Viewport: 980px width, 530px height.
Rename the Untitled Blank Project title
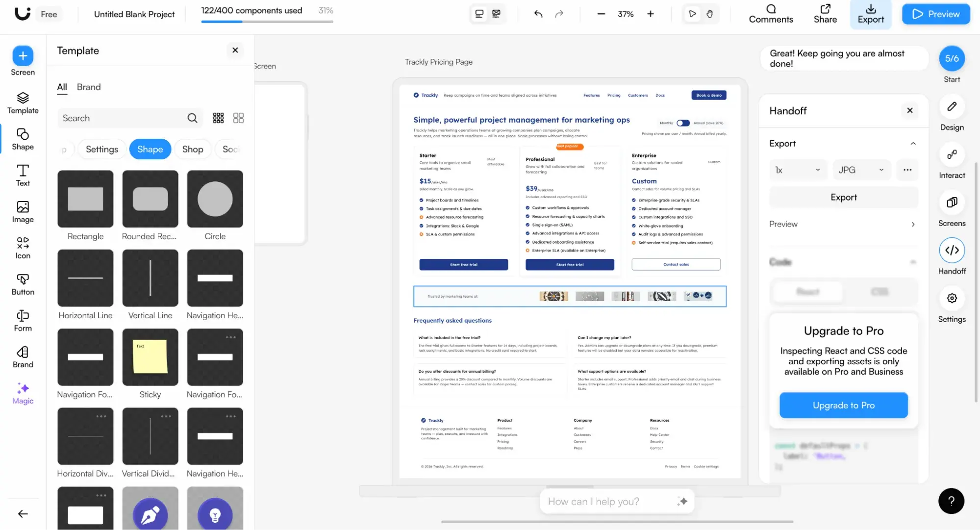(134, 14)
